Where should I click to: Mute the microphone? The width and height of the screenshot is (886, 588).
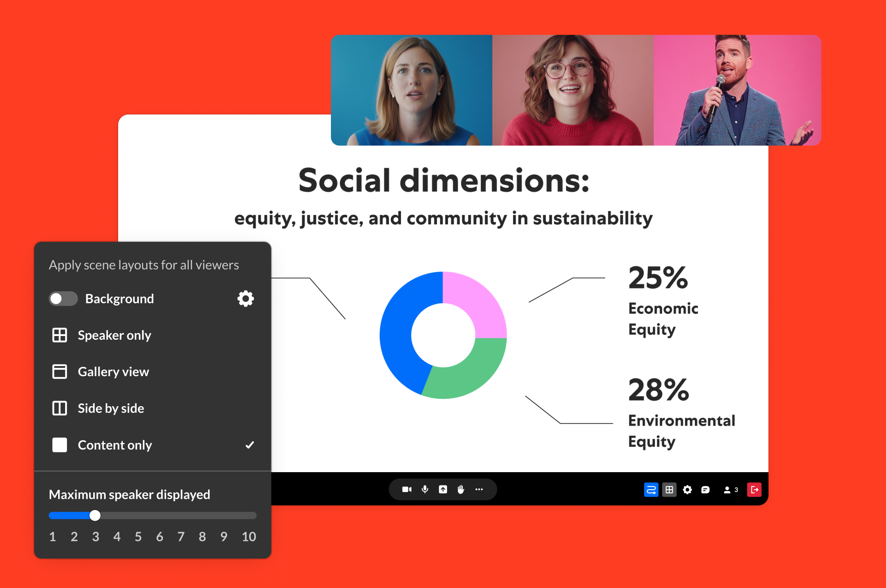(425, 489)
